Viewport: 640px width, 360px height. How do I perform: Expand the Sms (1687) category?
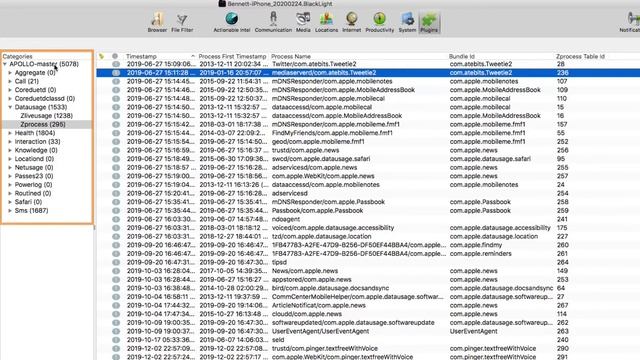point(10,211)
